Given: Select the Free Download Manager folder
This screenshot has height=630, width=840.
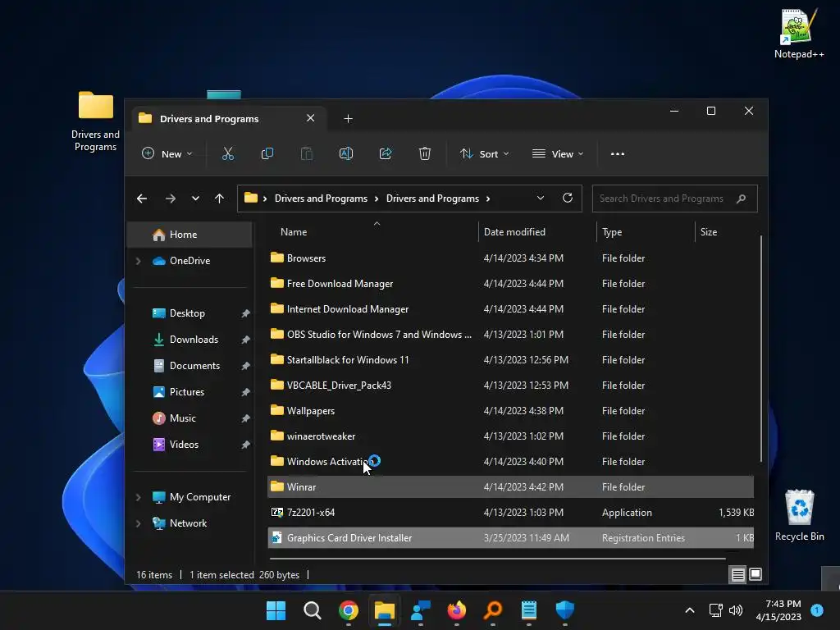Looking at the screenshot, I should [510, 284].
